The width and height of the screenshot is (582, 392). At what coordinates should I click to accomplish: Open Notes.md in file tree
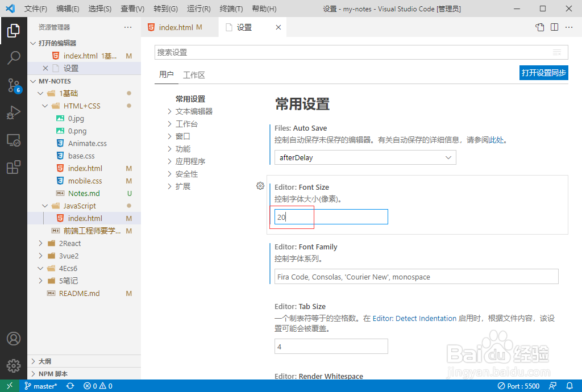pyautogui.click(x=84, y=193)
